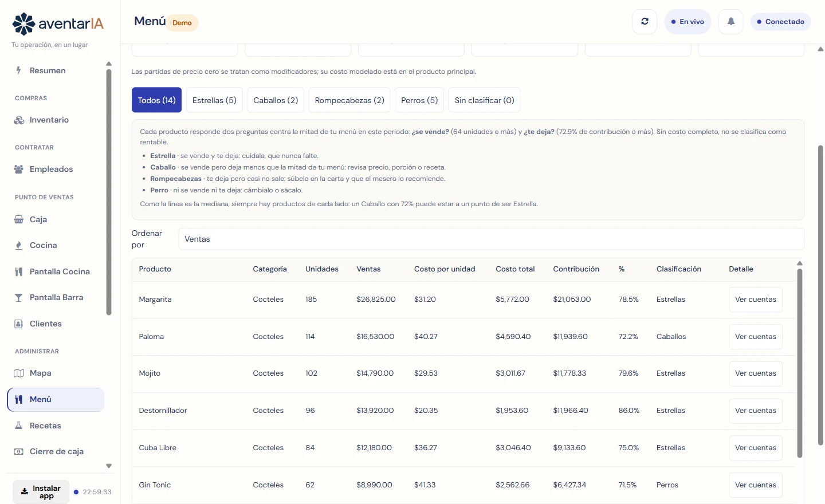Screen dimensions: 825x504
Task: Select the Todos (14) tab
Action: (157, 100)
